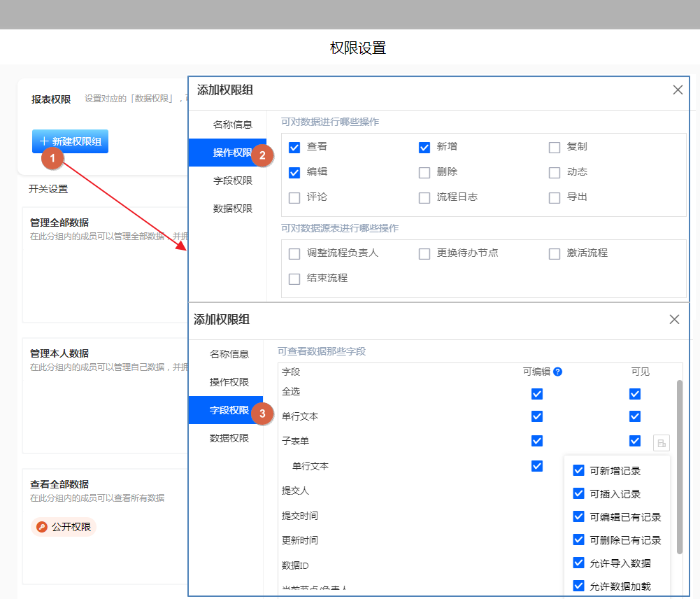The image size is (700, 599).
Task: Open 名称信息 tab in upper dialog
Action: [232, 125]
